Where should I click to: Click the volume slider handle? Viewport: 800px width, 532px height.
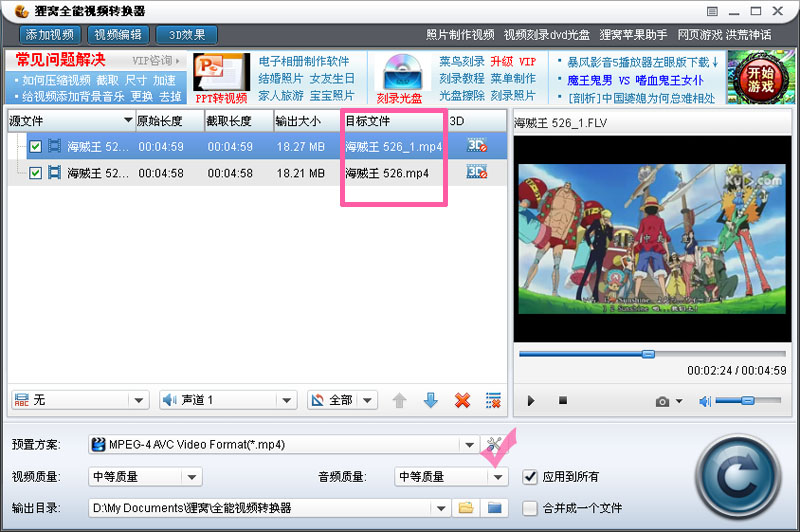(x=747, y=400)
